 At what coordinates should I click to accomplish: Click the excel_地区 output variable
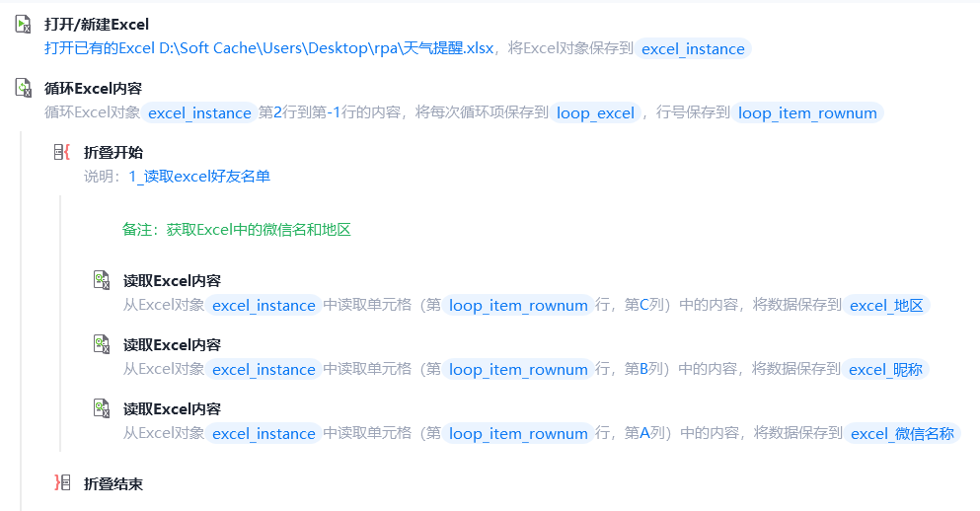[886, 306]
